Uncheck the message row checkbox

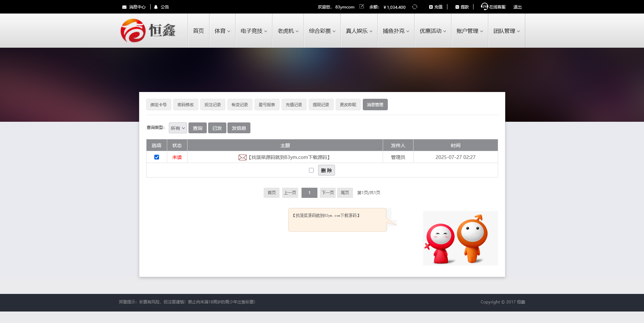coord(157,157)
